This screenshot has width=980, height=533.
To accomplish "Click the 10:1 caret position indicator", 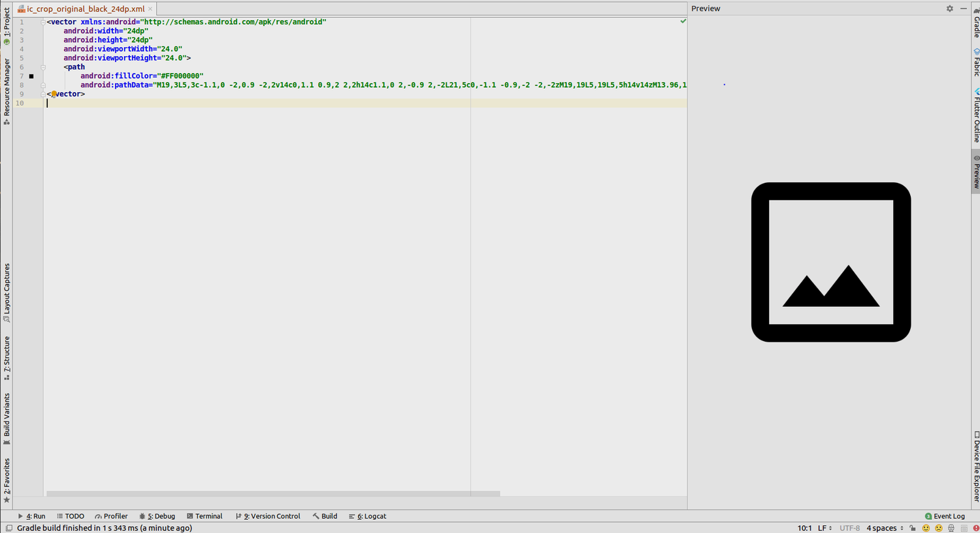I will tap(804, 528).
